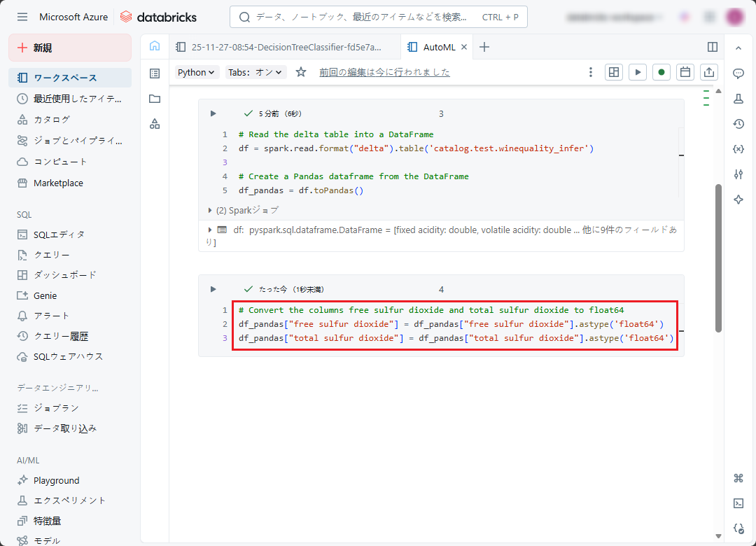Open the Python language dropdown
Screen dimensions: 756x546
[x=197, y=72]
